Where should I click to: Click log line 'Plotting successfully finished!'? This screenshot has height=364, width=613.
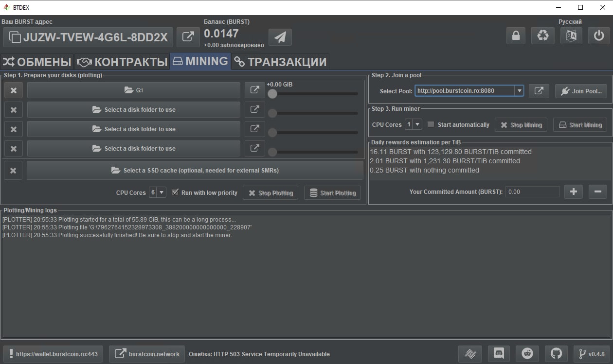pyautogui.click(x=117, y=235)
